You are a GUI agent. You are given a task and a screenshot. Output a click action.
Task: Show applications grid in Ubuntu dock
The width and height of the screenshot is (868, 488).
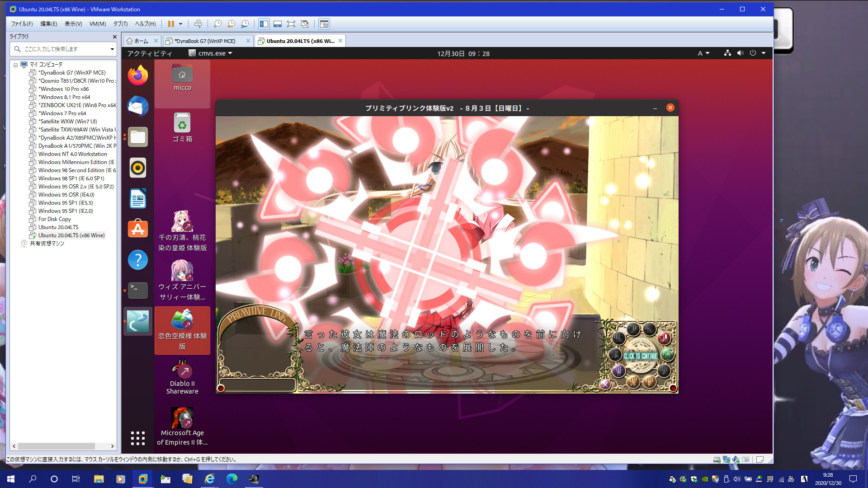point(138,438)
